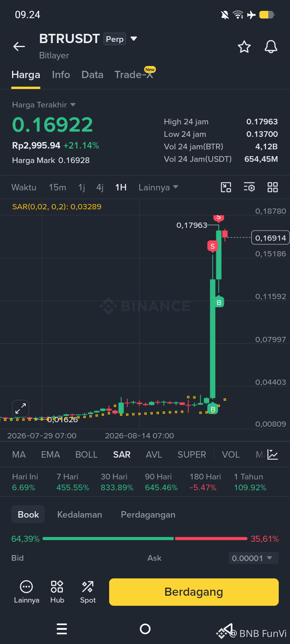Screen dimensions: 290x644
Task: Switch to the Kedalaman depth tab
Action: 79,514
